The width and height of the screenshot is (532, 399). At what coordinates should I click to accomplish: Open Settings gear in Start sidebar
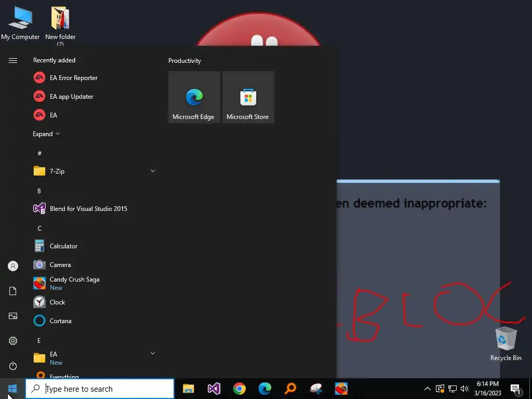(x=13, y=341)
